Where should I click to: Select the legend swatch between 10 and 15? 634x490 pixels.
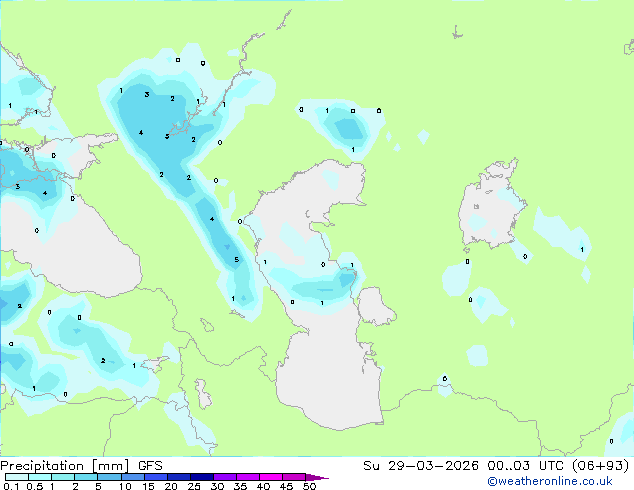click(x=132, y=477)
